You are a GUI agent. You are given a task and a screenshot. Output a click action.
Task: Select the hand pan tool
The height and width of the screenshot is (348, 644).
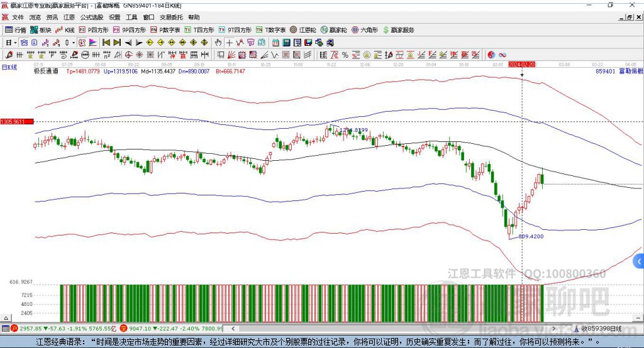pos(218,42)
